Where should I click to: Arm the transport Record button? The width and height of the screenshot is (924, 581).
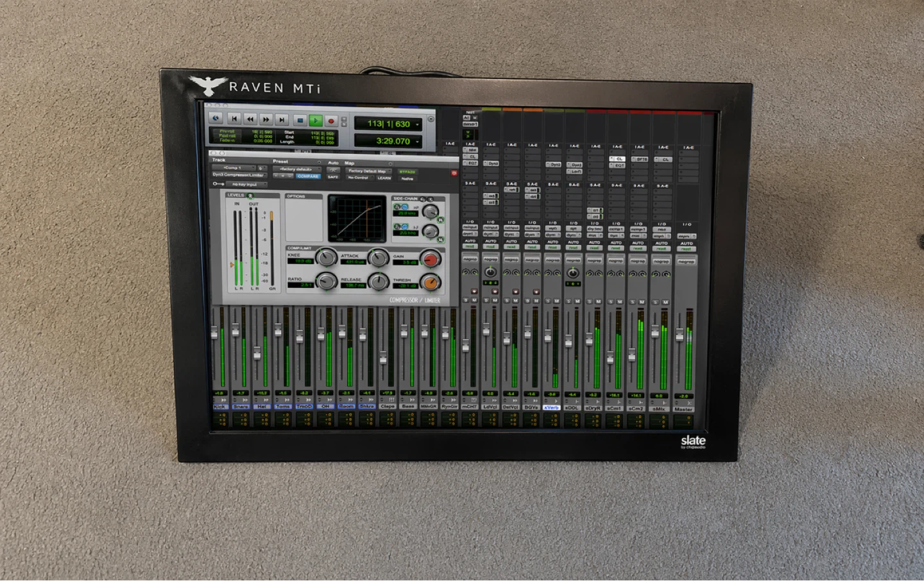click(x=331, y=121)
